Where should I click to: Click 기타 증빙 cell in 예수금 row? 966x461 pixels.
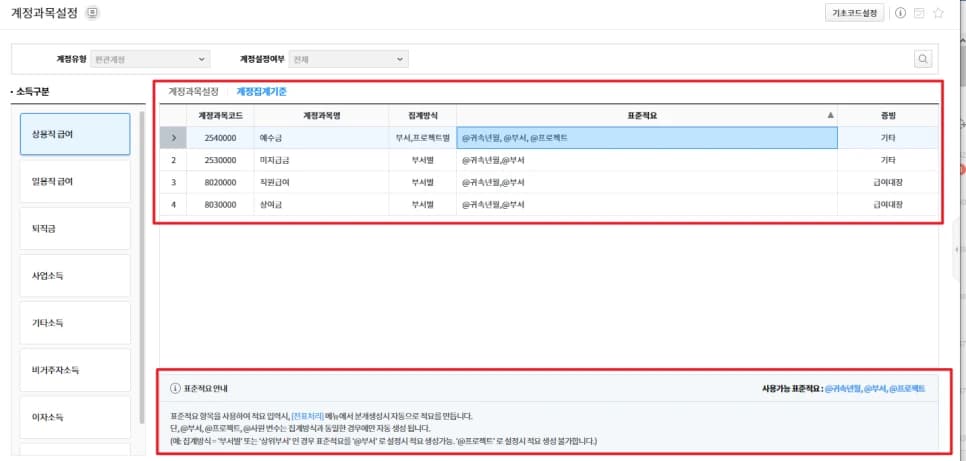888,138
